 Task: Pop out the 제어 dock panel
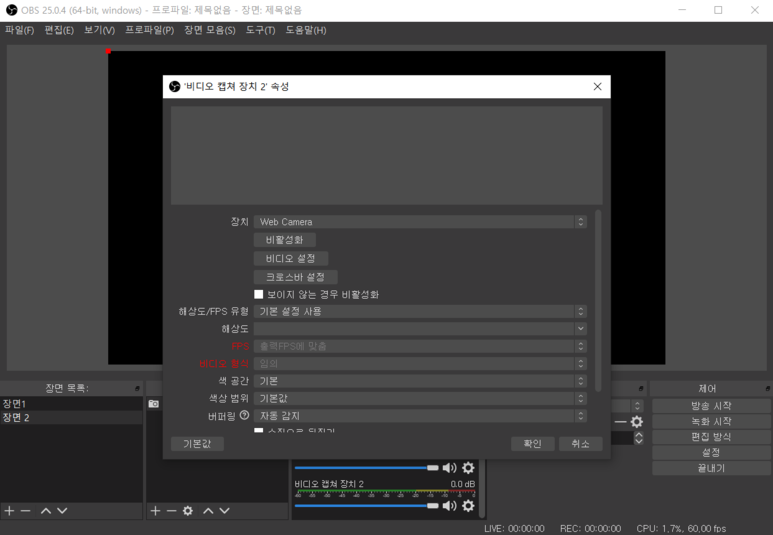coord(768,389)
